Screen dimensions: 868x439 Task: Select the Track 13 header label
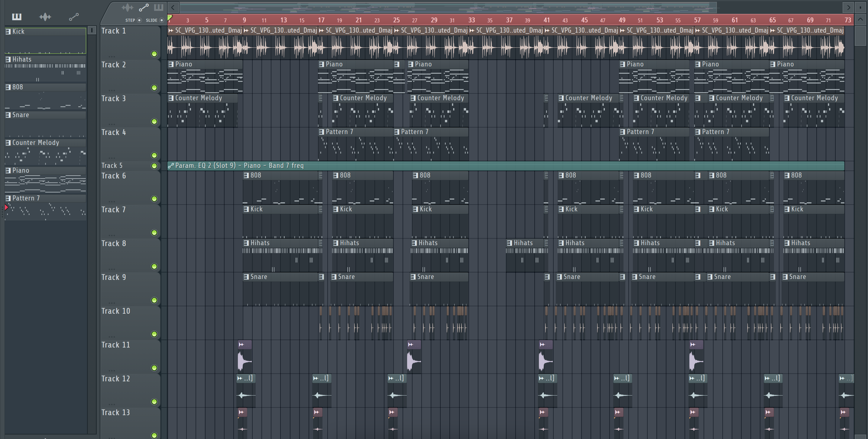[x=115, y=412]
